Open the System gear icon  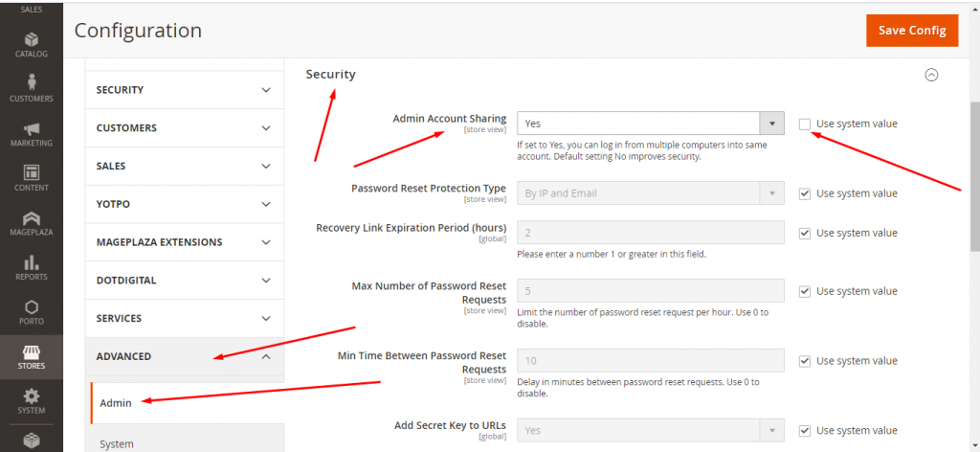pyautogui.click(x=32, y=400)
